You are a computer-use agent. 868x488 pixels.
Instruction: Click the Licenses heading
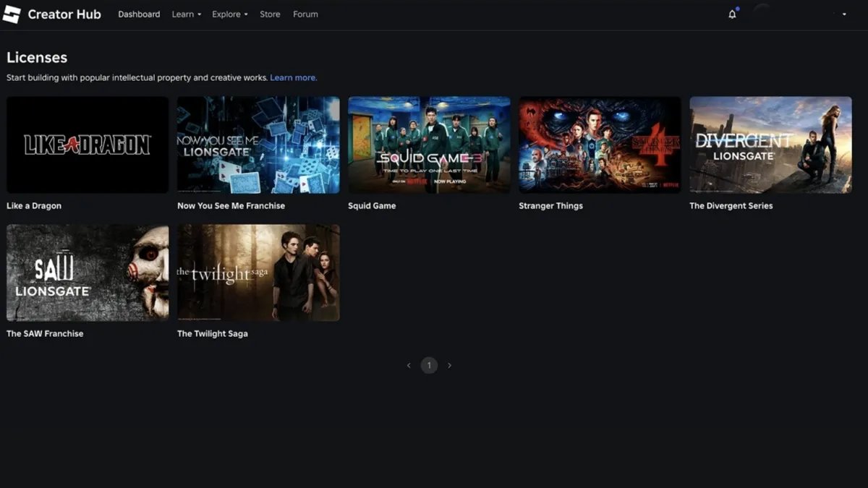point(37,58)
